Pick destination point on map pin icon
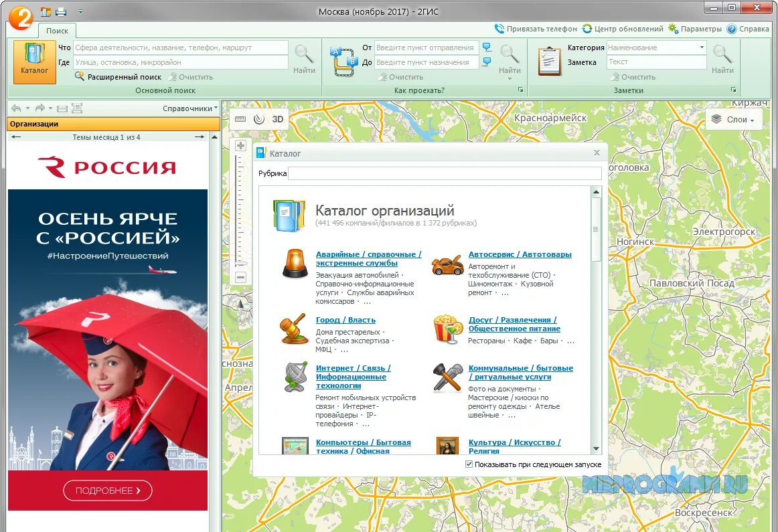The width and height of the screenshot is (778, 532). (x=487, y=62)
